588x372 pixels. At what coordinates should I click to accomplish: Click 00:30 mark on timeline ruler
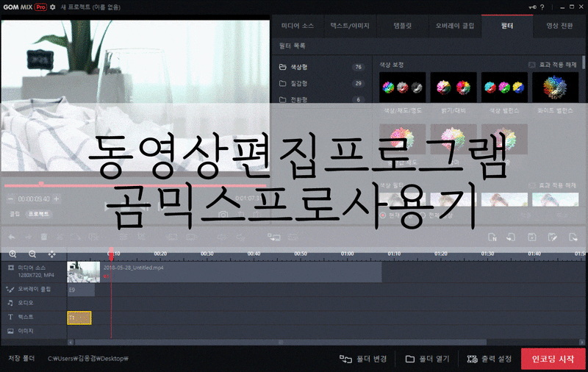(207, 254)
